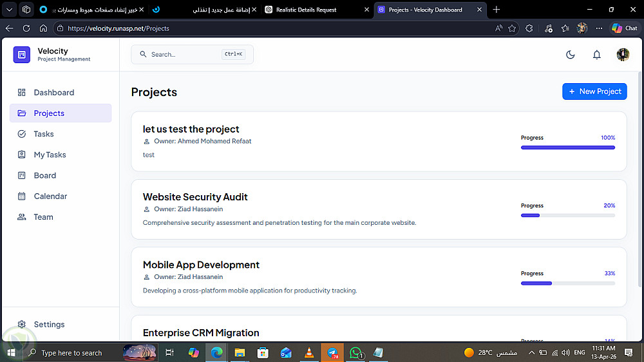Open Edge from taskbar

click(216, 352)
